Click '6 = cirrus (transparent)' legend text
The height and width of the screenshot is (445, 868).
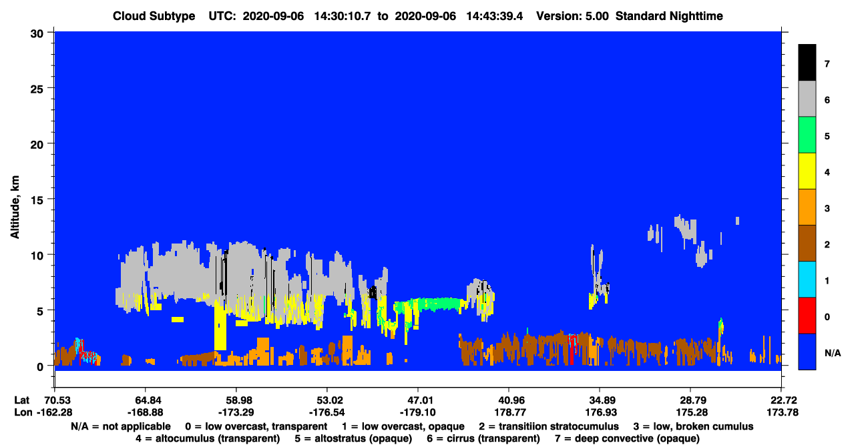coord(484,438)
